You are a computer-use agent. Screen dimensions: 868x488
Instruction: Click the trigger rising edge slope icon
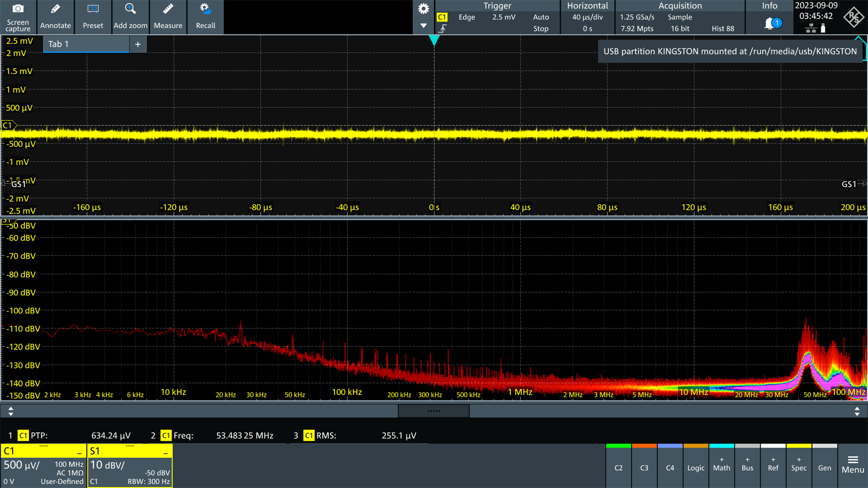[442, 28]
